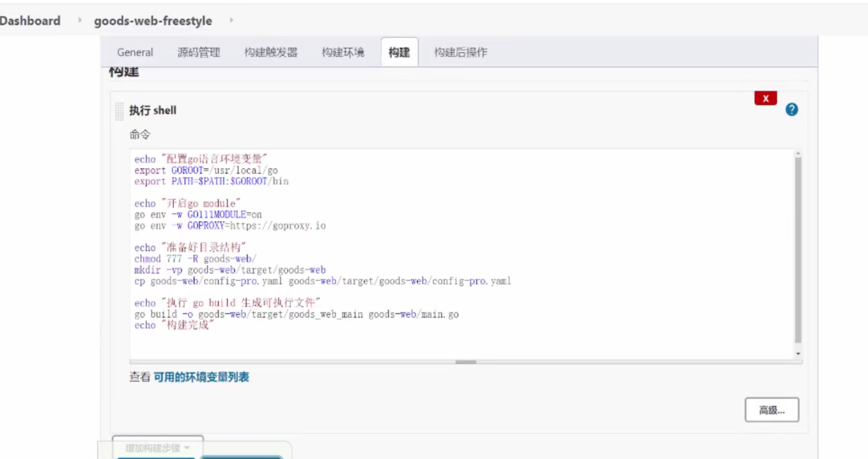Click the echo "开启go module" line
Screen dimensions: 868x459
point(187,203)
